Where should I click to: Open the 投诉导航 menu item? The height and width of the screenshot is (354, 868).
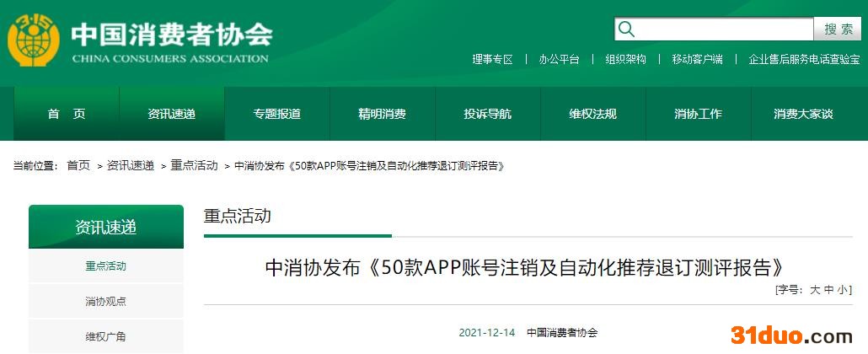click(x=487, y=114)
